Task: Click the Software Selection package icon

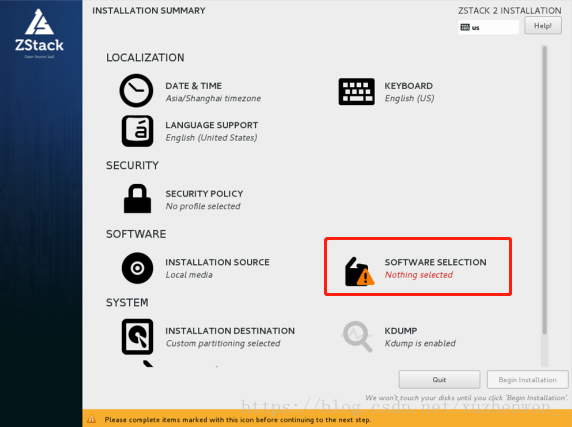Action: [359, 272]
